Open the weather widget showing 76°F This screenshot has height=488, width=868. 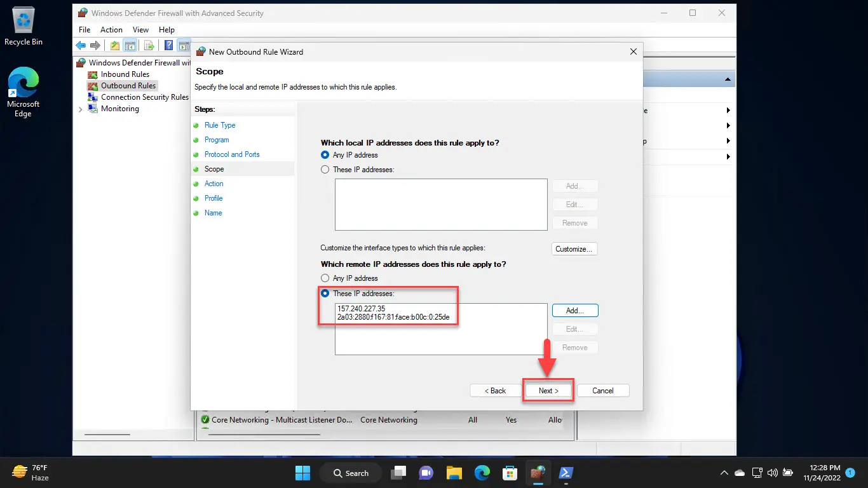(31, 473)
